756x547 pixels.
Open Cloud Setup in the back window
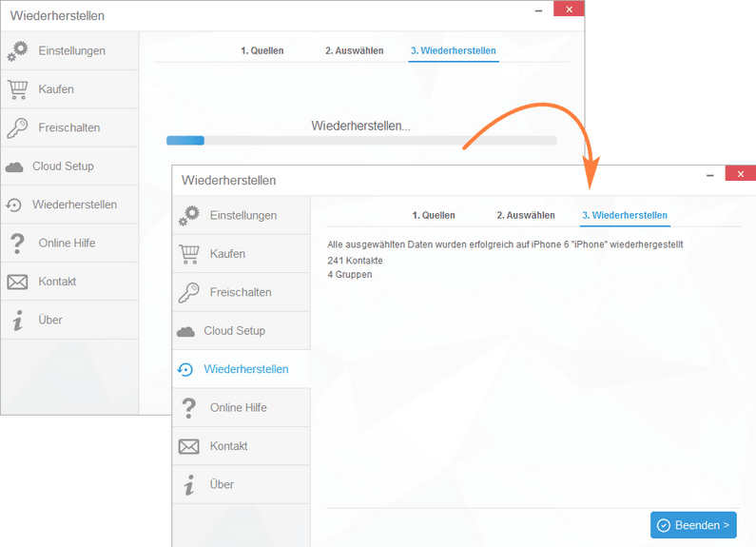point(70,166)
